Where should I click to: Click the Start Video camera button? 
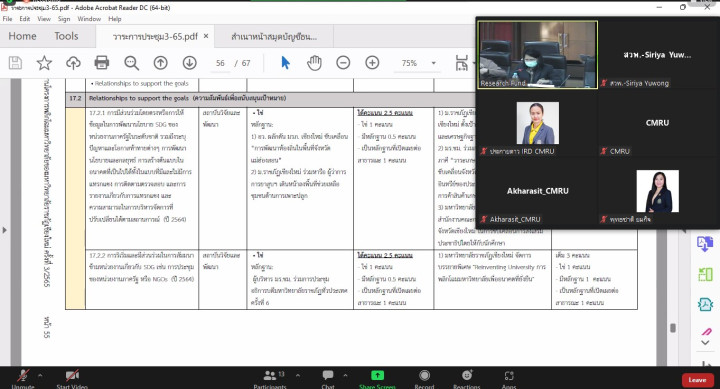72,379
